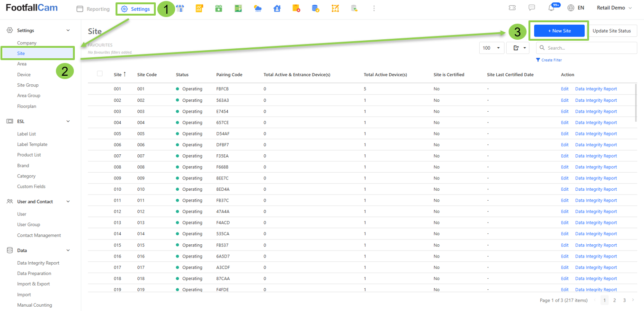This screenshot has width=644, height=311.
Task: Click the search magnifier icon
Action: pos(542,48)
